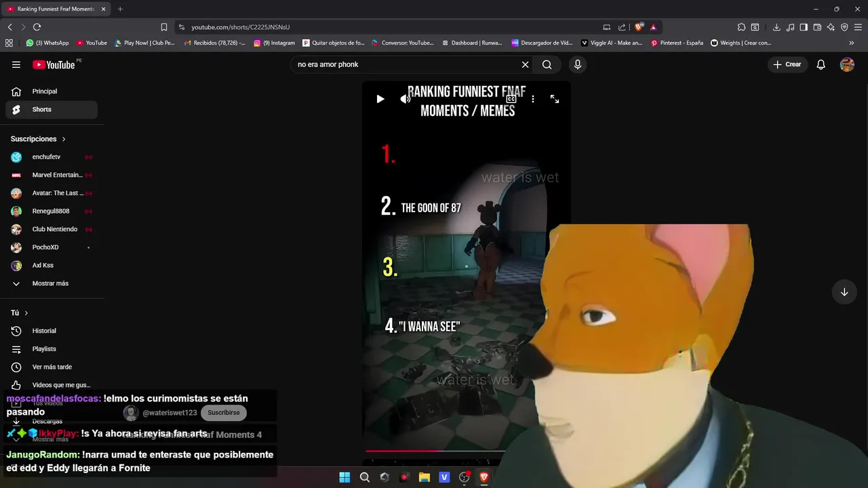This screenshot has height=488, width=868.
Task: Open the browser downloads icon
Action: coord(776,27)
